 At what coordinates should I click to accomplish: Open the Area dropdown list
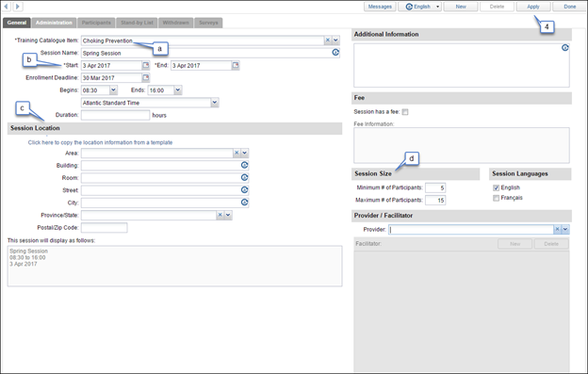tap(244, 153)
